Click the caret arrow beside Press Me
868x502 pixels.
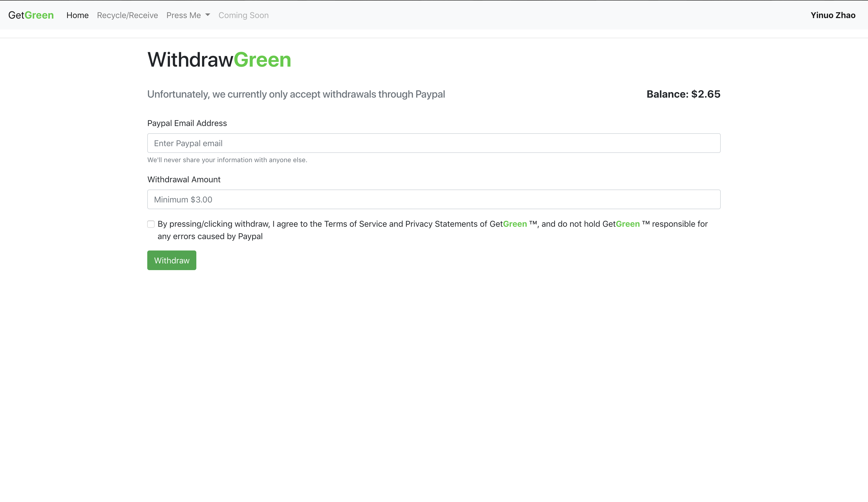coord(208,15)
